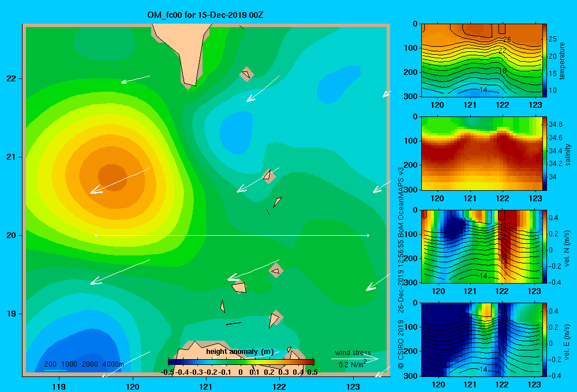Click depth label "100" on the temperature plot axis

410,48
